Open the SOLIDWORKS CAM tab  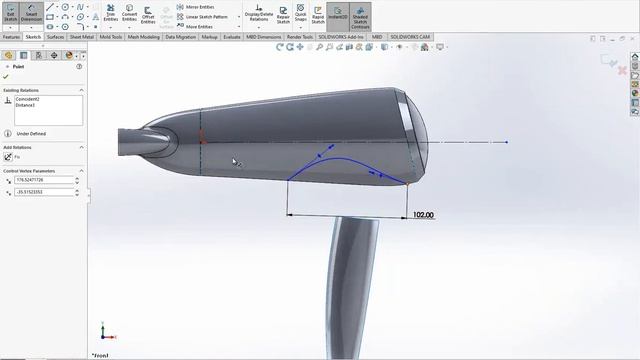pos(410,37)
